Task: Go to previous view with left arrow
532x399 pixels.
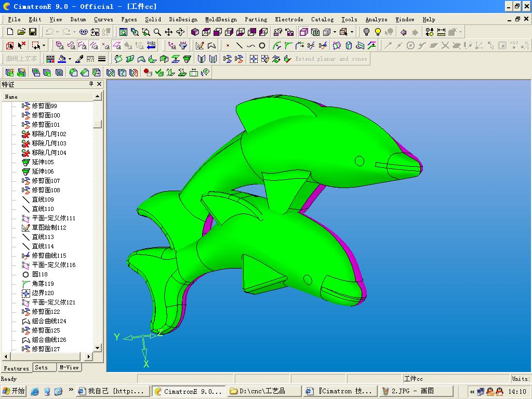Action: point(403,32)
